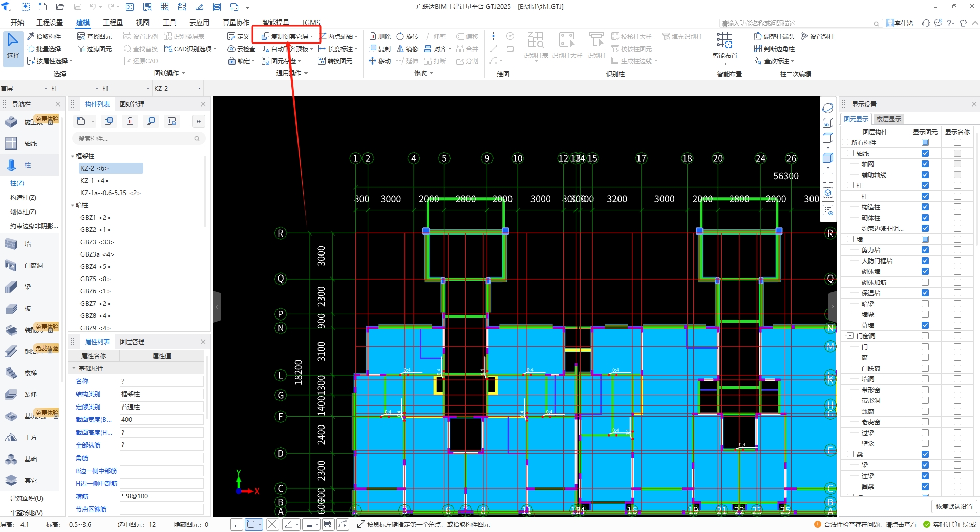Delete component via trash icon in 构件列表
This screenshot has width=980, height=532.
click(130, 121)
